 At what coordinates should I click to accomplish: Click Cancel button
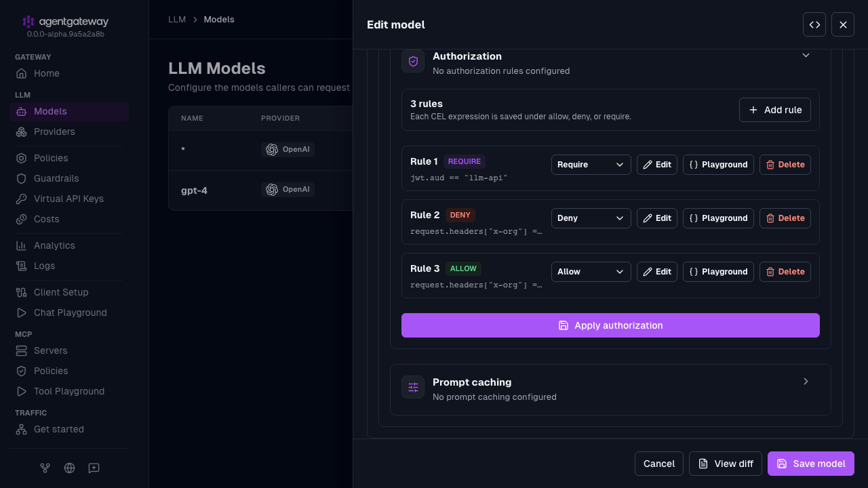(x=659, y=464)
